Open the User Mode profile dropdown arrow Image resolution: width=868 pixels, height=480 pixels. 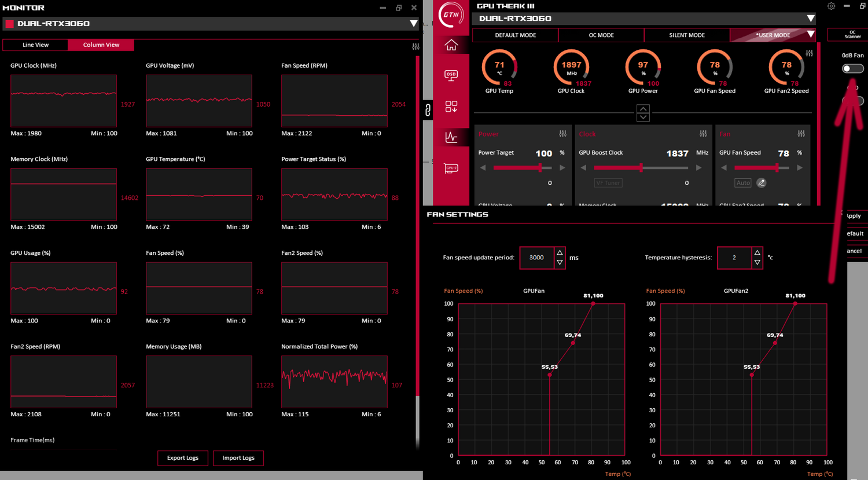click(810, 35)
